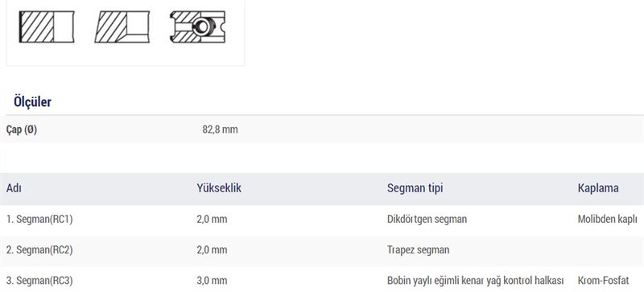This screenshot has height=292, width=644.
Task: Click Bobin yaylı eğimli kenar yağ kontrol halkası
Action: click(475, 281)
